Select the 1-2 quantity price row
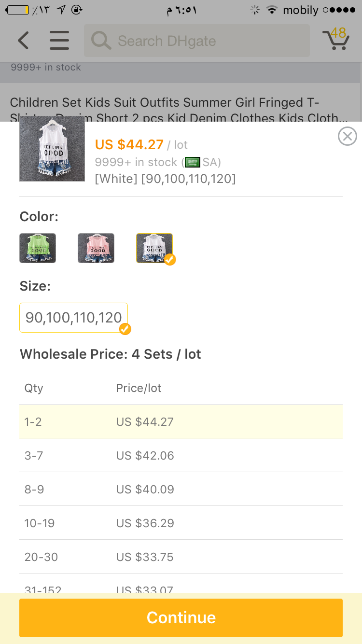 (x=181, y=421)
